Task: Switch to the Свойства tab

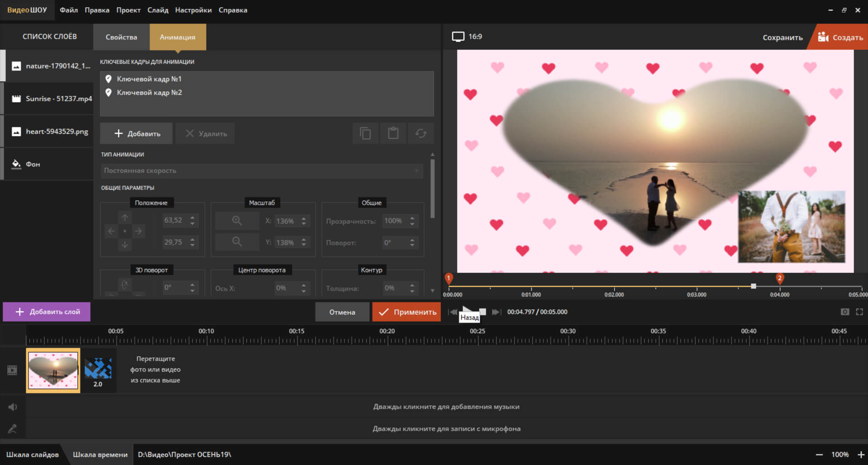Action: [121, 37]
